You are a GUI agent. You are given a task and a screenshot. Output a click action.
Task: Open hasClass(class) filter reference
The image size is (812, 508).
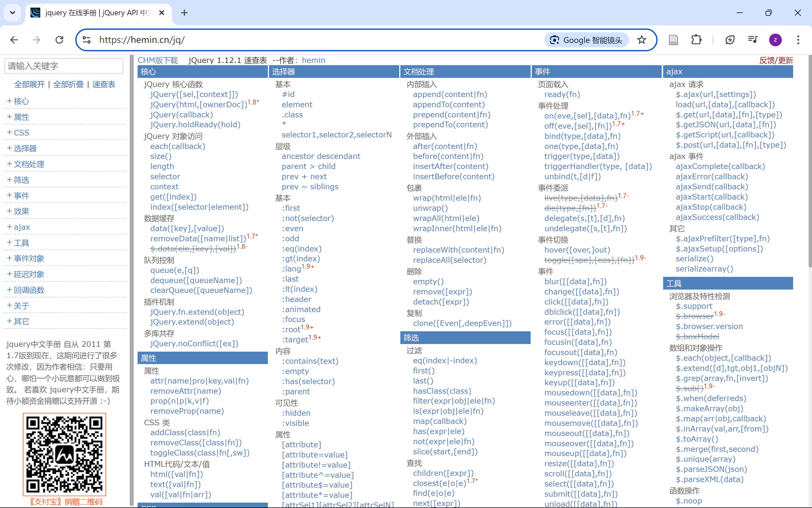442,391
